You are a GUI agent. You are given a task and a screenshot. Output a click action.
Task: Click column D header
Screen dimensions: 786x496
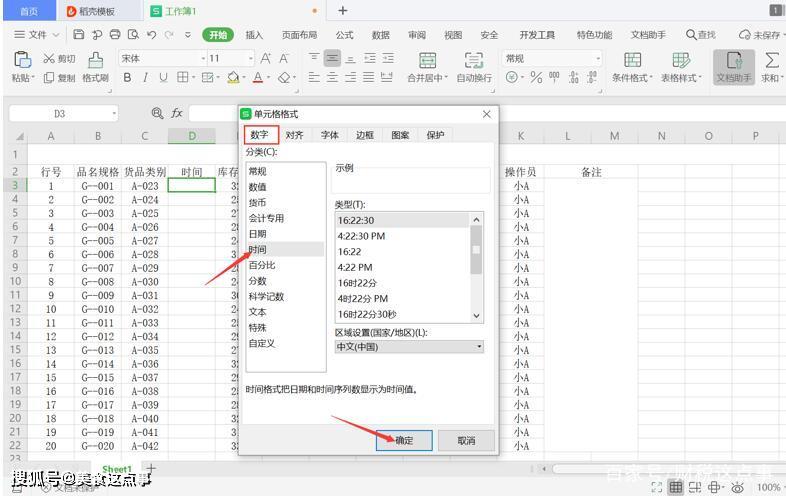point(192,136)
